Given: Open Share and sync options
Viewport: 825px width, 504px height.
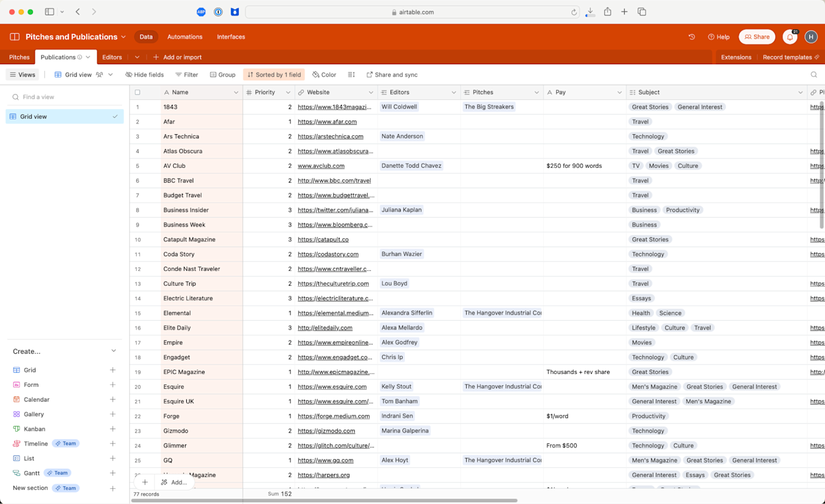Looking at the screenshot, I should (392, 75).
